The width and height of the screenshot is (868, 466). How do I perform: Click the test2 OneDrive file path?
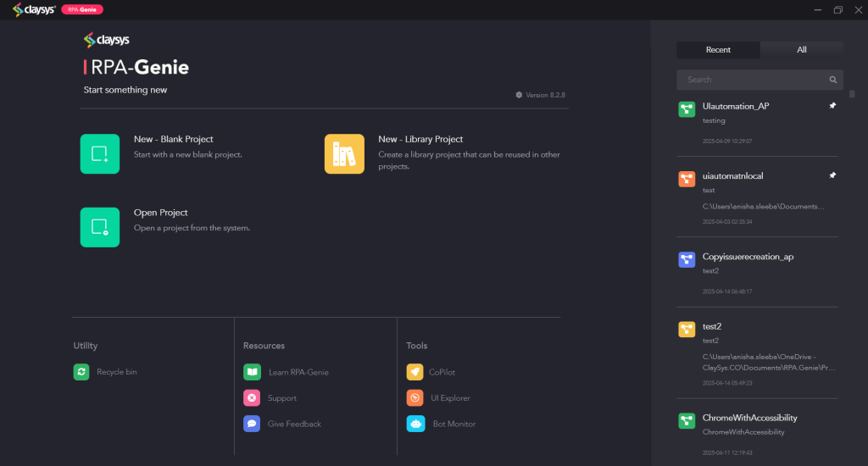[x=768, y=362]
